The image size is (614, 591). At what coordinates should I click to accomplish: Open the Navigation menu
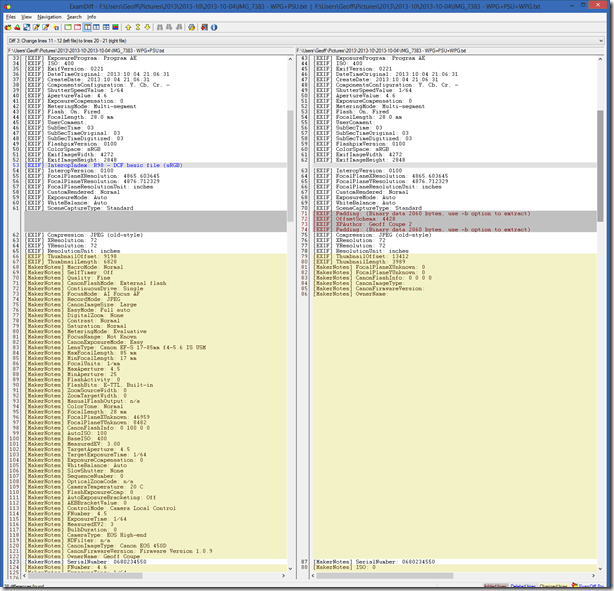point(49,17)
